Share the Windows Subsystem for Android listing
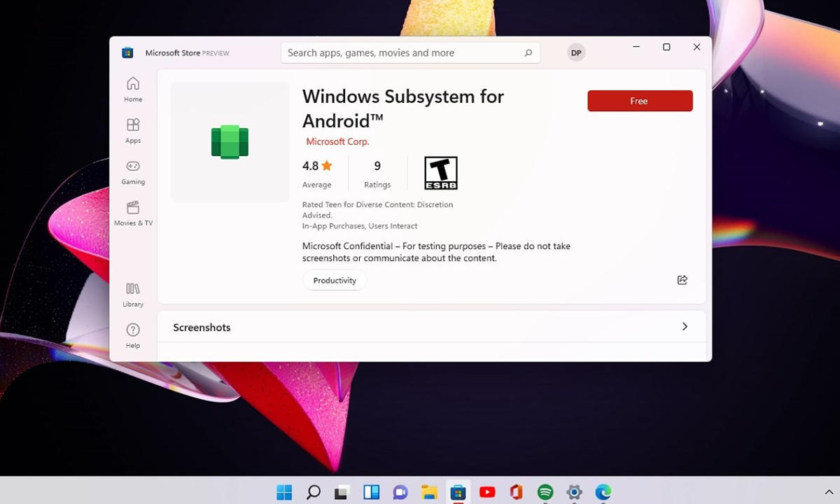Screen dimensions: 840x504 (682, 280)
